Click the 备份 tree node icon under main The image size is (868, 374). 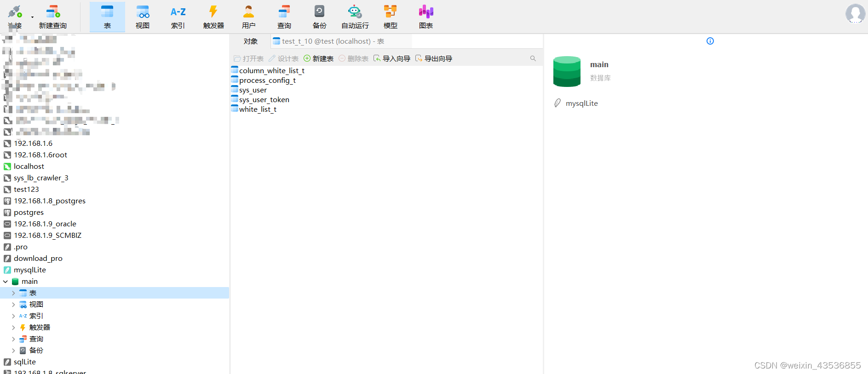pos(23,351)
